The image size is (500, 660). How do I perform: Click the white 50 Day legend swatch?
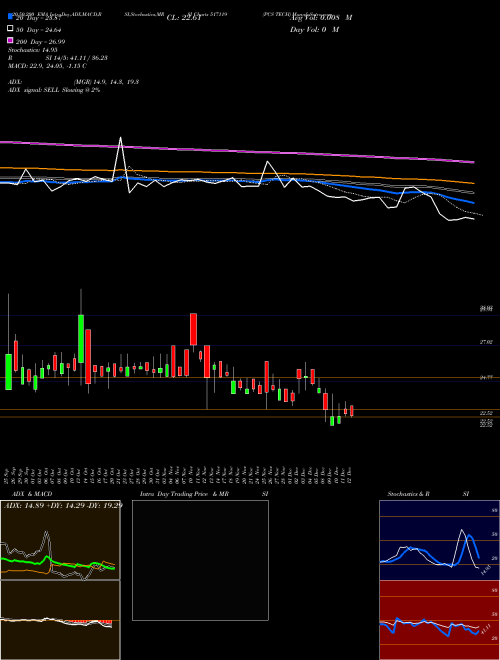[10, 28]
